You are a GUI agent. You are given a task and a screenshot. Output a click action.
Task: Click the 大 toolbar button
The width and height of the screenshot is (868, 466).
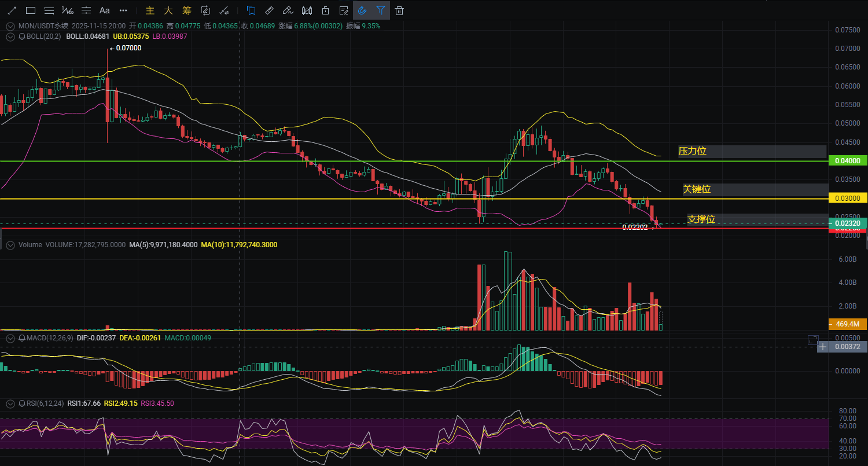[168, 10]
